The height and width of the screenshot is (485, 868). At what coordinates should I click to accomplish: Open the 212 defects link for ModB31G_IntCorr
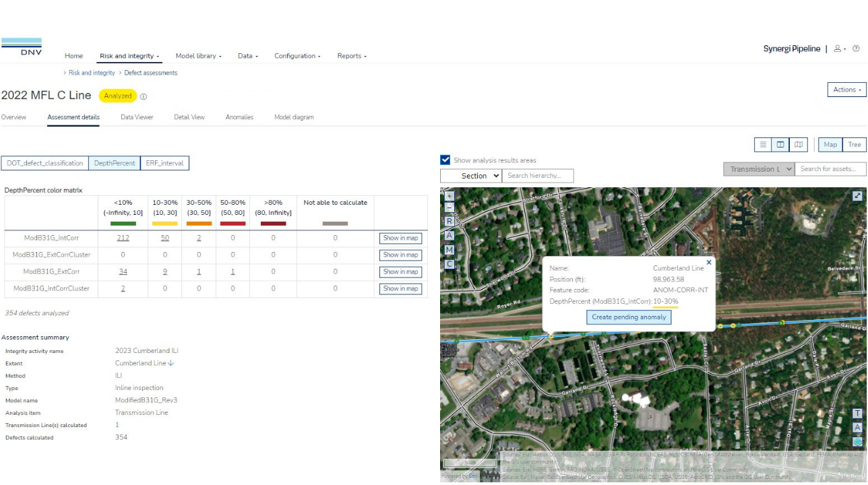pos(123,238)
